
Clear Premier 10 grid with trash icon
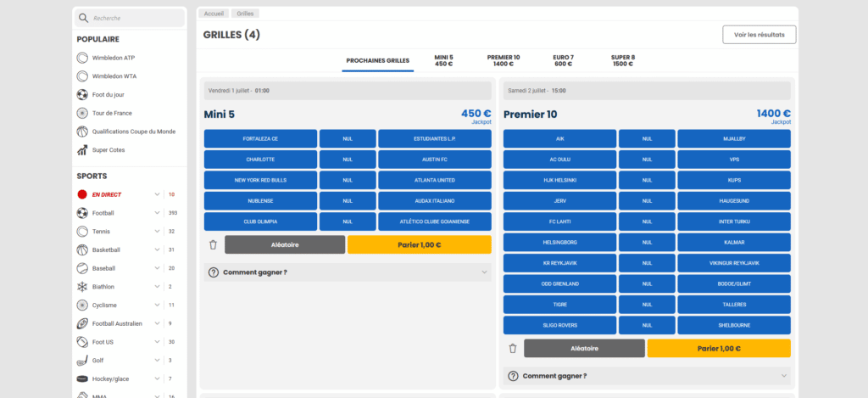tap(513, 348)
